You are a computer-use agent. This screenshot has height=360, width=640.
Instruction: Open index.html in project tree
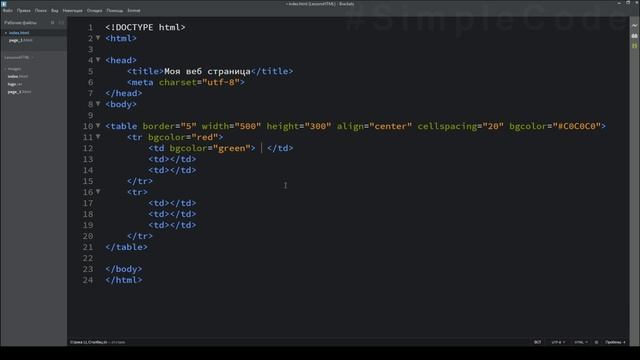(x=18, y=76)
